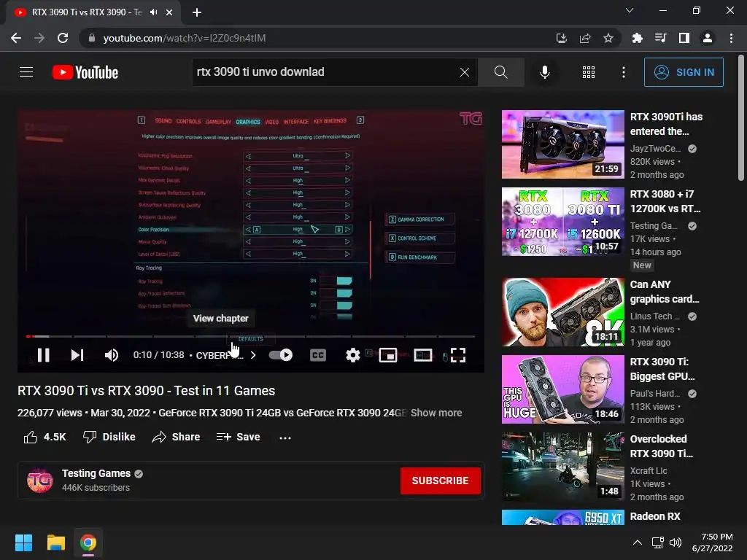Enter full screen mode
Viewport: 747px width, 560px height.
click(458, 355)
